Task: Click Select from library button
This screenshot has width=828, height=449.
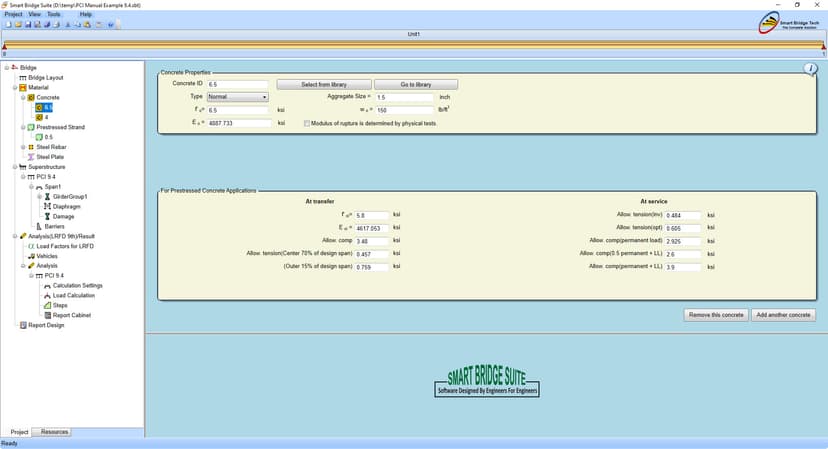Action: (324, 85)
